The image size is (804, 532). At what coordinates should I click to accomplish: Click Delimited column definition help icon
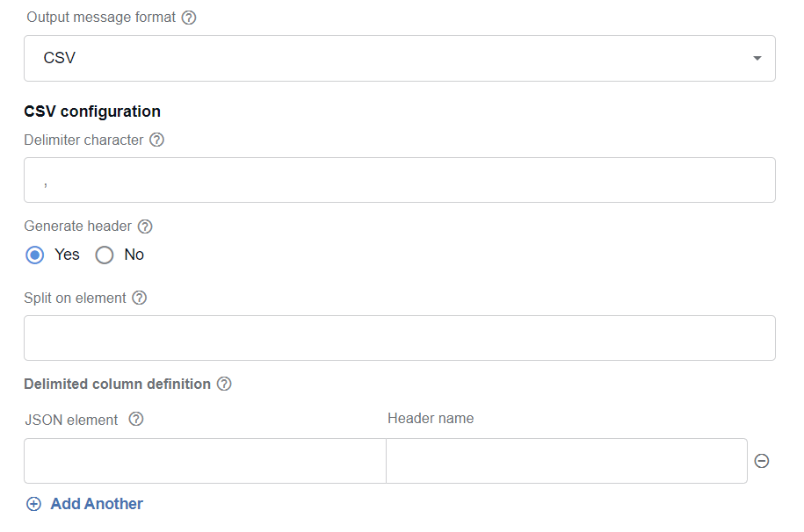tap(224, 384)
